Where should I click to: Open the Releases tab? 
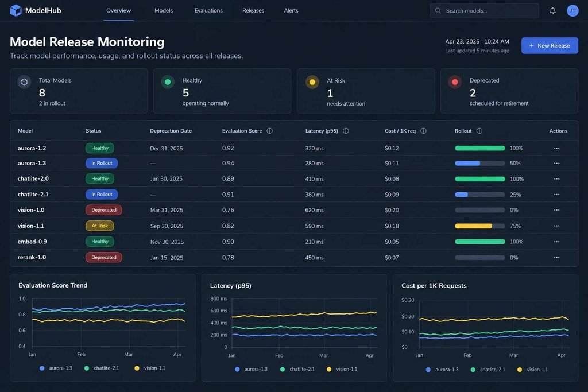click(x=253, y=10)
